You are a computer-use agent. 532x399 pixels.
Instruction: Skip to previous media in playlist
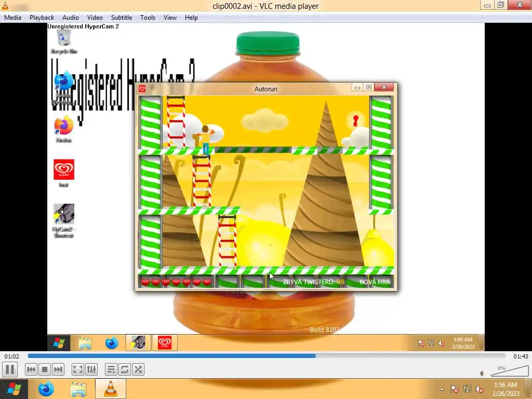(x=31, y=369)
